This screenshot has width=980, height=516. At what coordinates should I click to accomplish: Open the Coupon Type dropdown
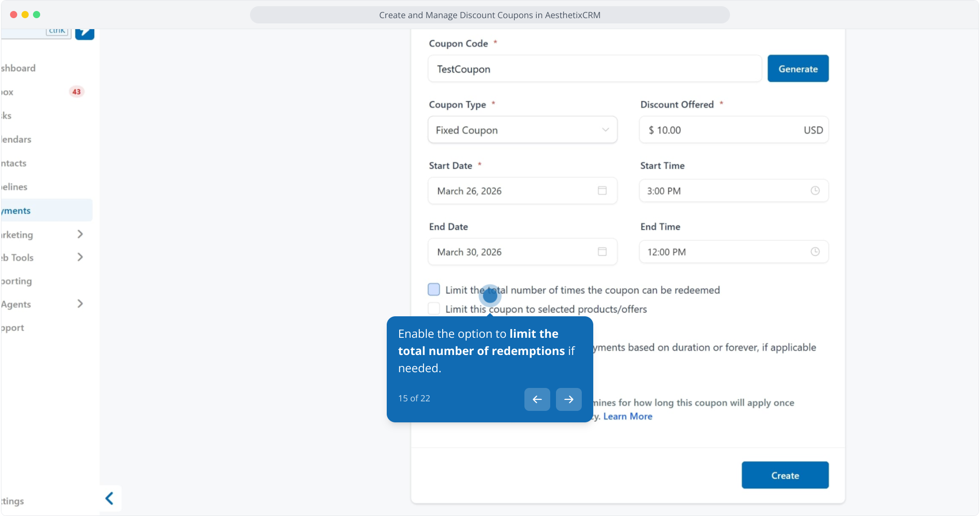tap(523, 130)
